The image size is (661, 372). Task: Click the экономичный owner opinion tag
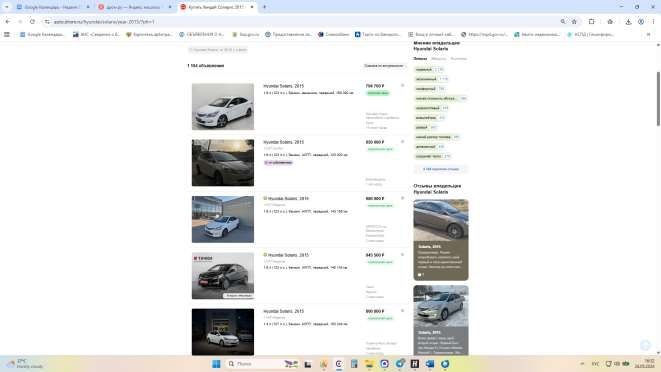pyautogui.click(x=426, y=79)
